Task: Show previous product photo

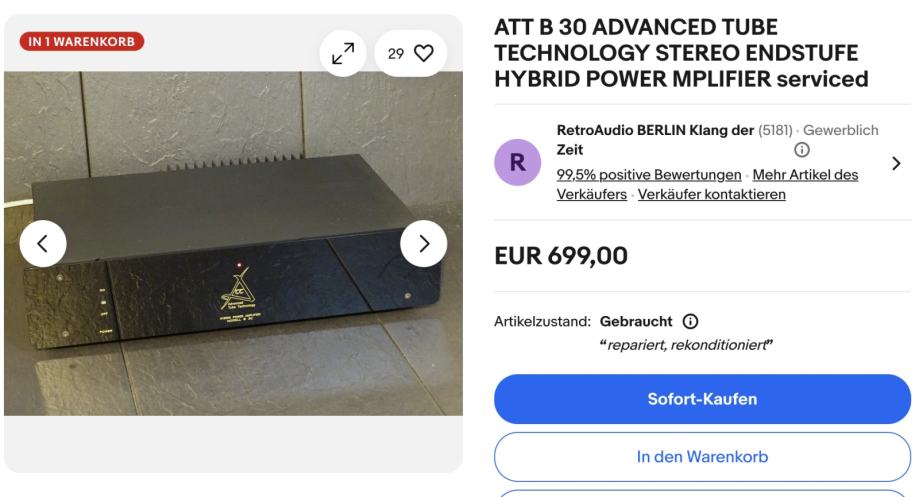Action: tap(43, 243)
